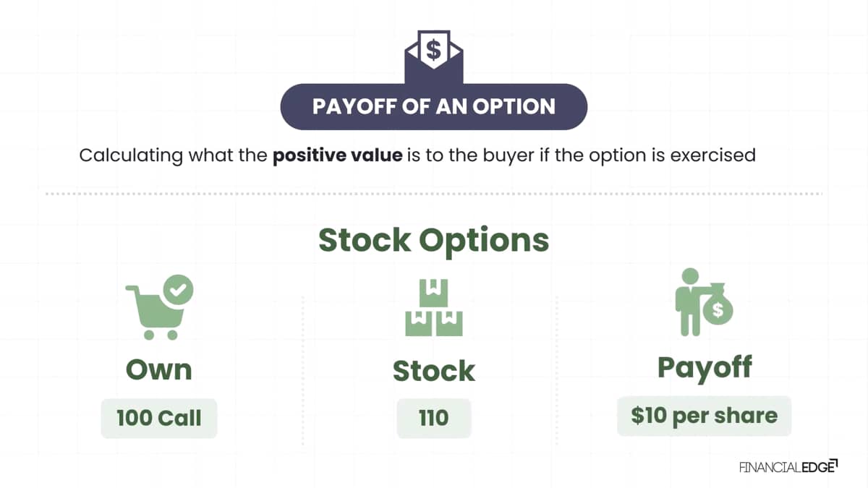This screenshot has height=488, width=868.
Task: Click the dollar envelope icon at top
Action: pyautogui.click(x=433, y=54)
